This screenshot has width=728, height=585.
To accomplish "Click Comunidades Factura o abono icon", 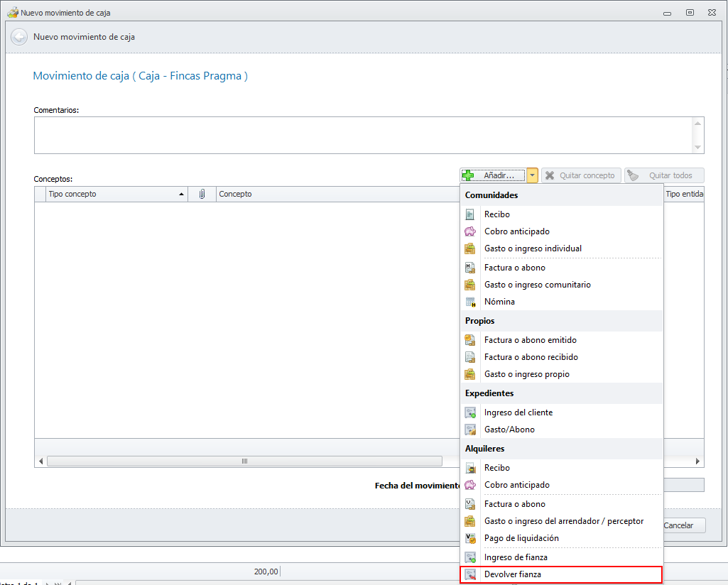I will pyautogui.click(x=470, y=268).
